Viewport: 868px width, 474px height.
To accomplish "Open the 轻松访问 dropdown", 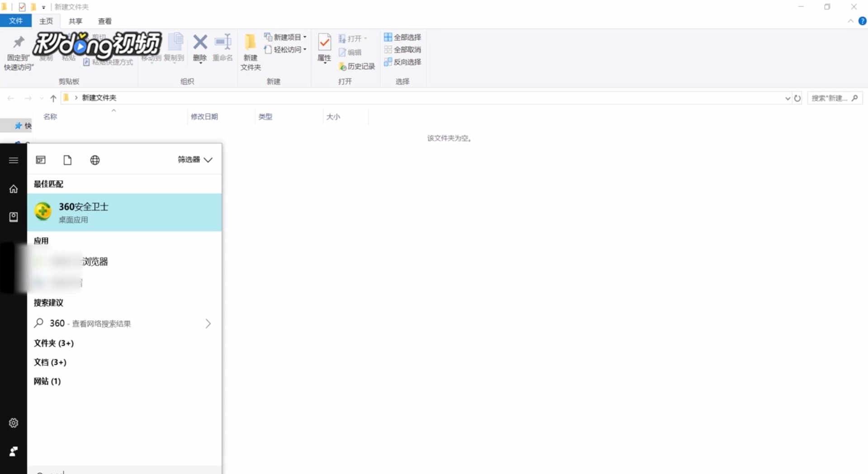I will tap(285, 49).
